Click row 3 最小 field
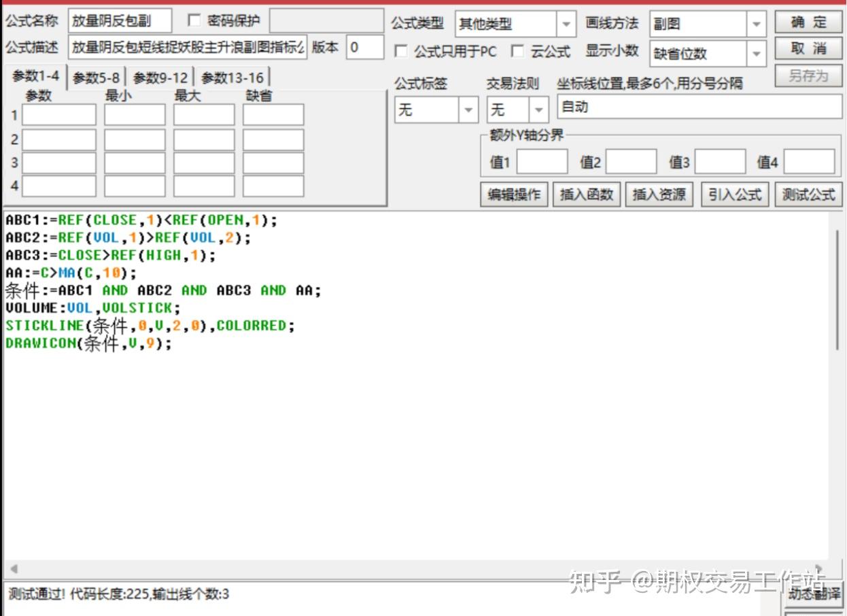Viewport: 847px width, 616px height. [135, 162]
